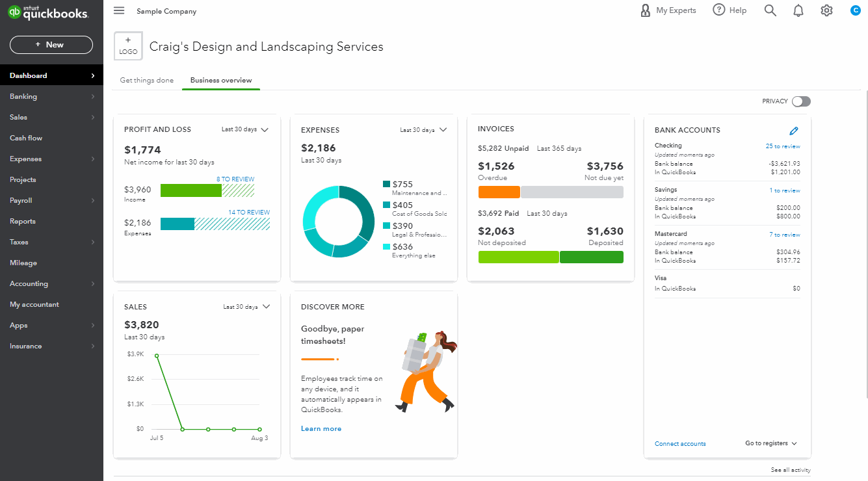The height and width of the screenshot is (481, 868).
Task: Open My Experts person icon
Action: tap(646, 10)
